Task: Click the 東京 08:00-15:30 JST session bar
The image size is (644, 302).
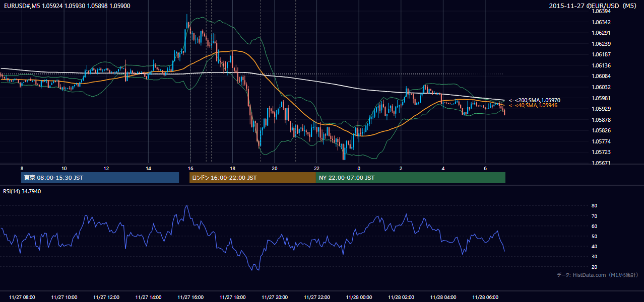Action: pos(100,178)
